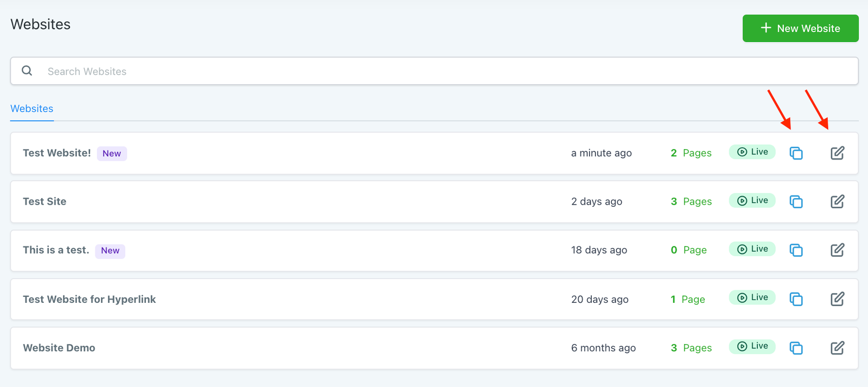Click Live status badge for Test Website!
The height and width of the screenshot is (387, 868).
(x=752, y=152)
